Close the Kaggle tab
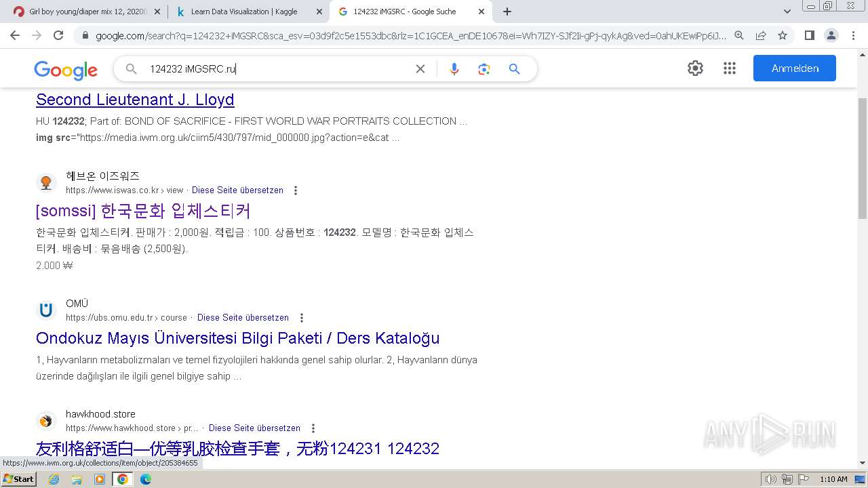Image resolution: width=868 pixels, height=488 pixels. 319,12
